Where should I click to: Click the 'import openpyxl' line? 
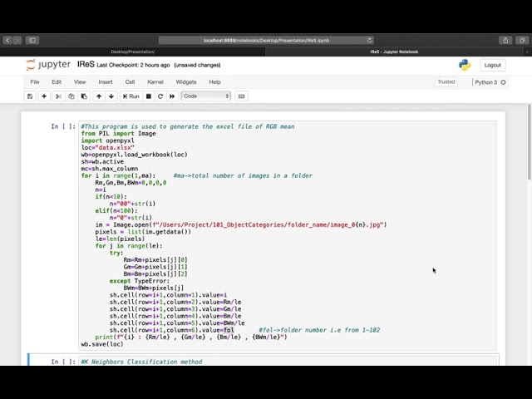coord(107,140)
